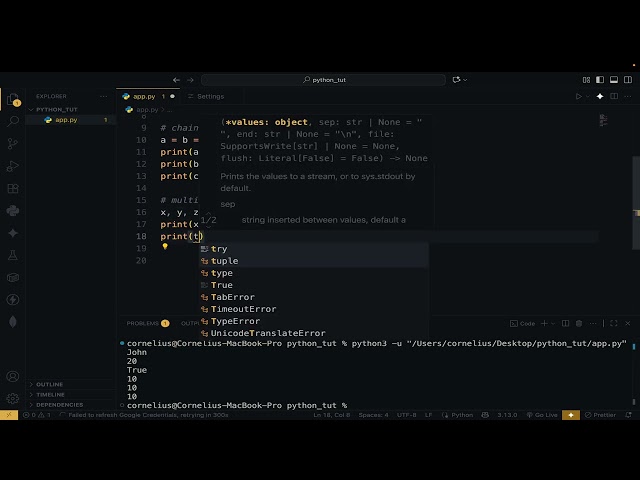Select the TimeoutError suggestion
Viewport: 640px width, 480px height.
pyautogui.click(x=313, y=309)
